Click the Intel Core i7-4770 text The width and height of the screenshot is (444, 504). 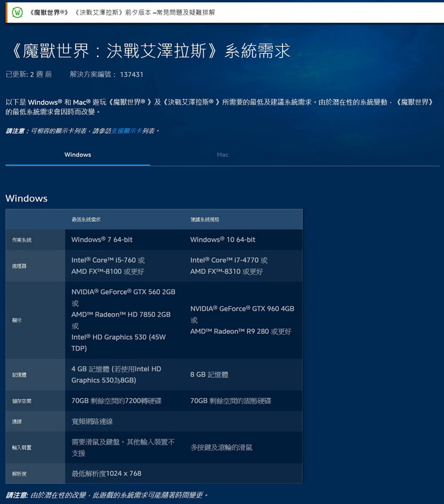(224, 260)
